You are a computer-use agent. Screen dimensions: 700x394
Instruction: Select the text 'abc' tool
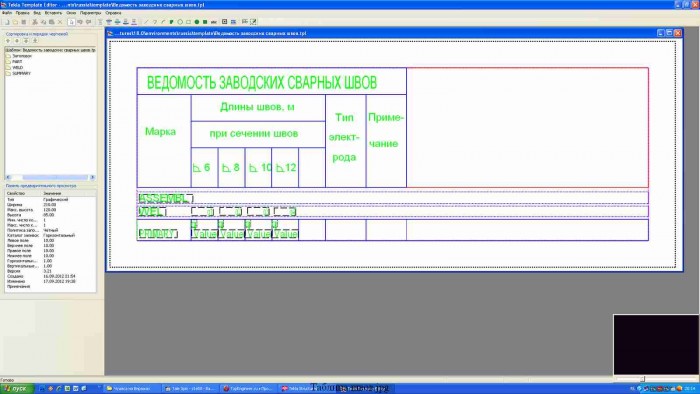pos(214,21)
